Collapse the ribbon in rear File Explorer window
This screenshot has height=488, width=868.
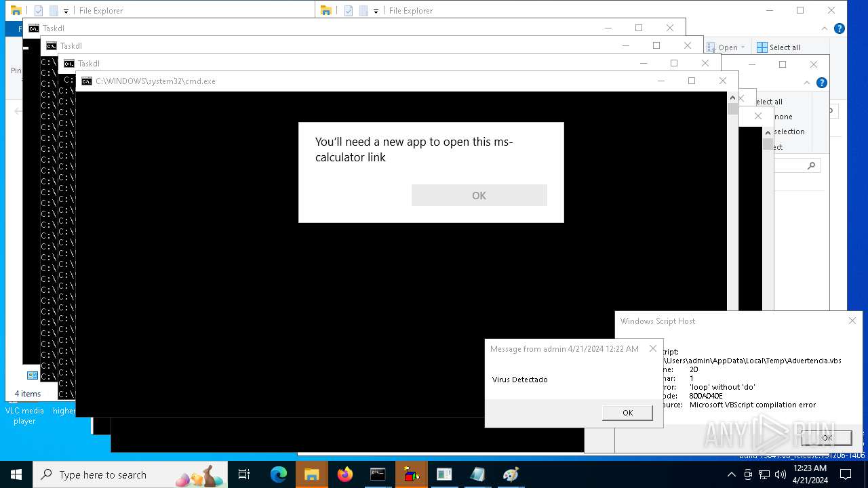click(825, 28)
